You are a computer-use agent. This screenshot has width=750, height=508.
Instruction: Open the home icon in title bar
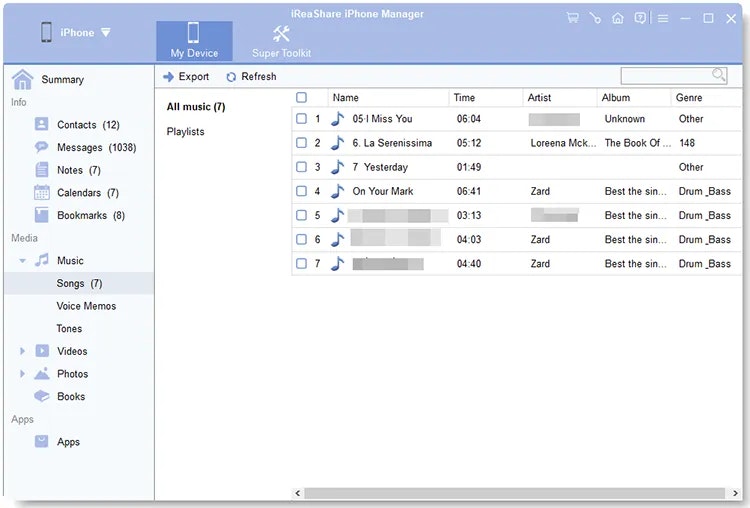[x=618, y=18]
